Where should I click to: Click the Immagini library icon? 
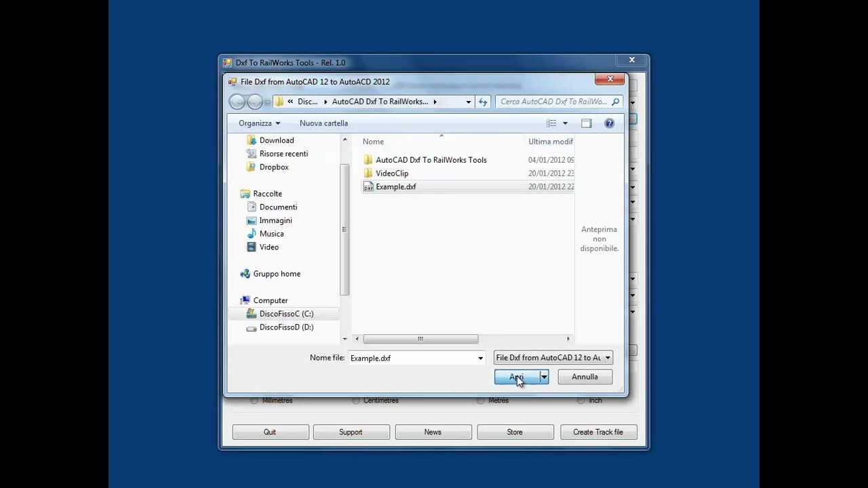point(252,220)
